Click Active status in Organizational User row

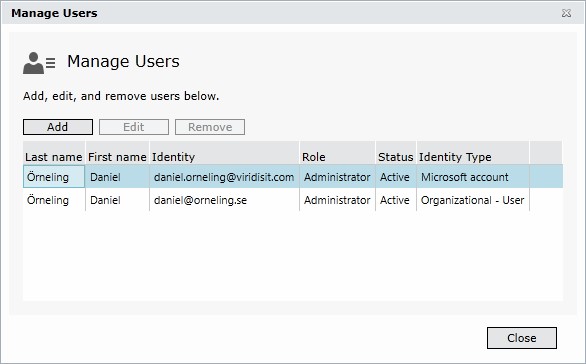(x=396, y=200)
